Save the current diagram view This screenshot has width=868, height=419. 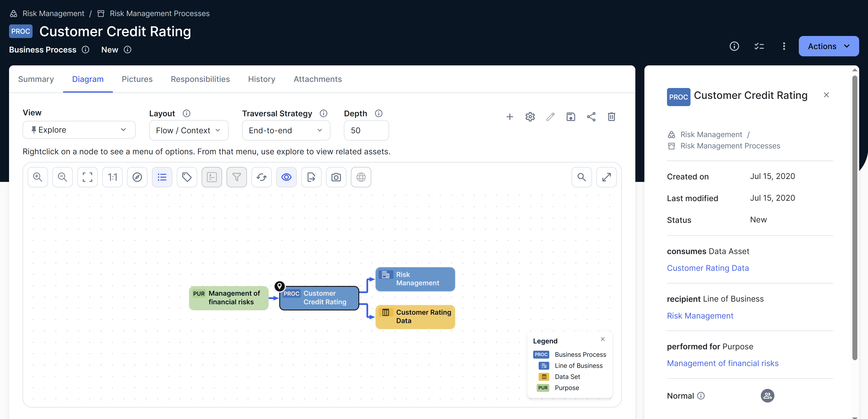pos(571,117)
